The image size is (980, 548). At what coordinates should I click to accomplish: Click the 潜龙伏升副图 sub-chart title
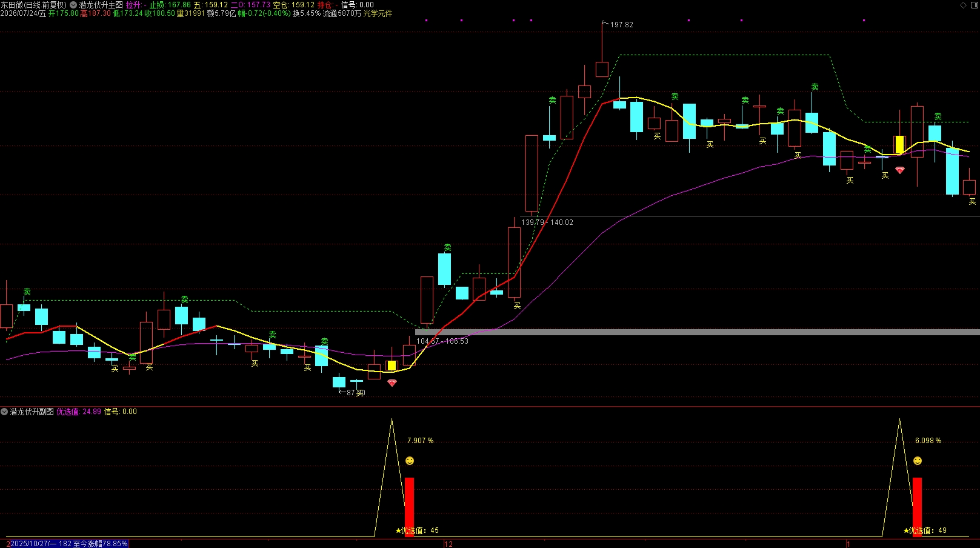coord(32,412)
